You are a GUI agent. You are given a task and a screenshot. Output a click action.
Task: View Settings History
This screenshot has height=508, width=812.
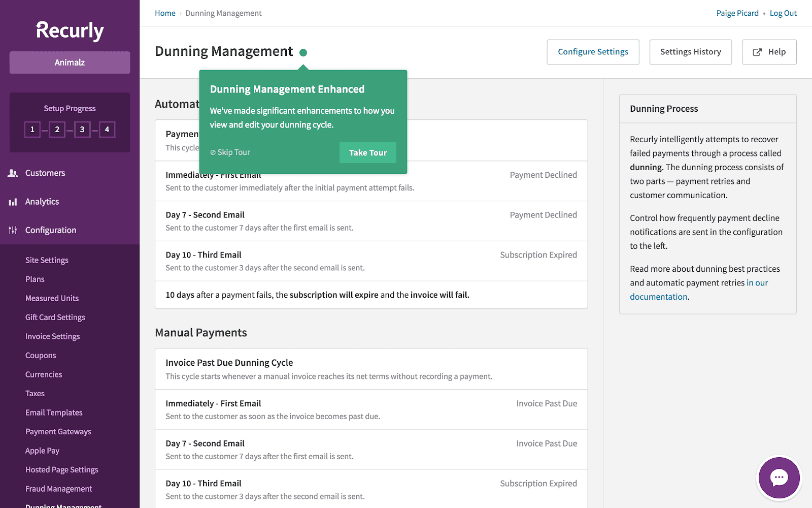(691, 52)
